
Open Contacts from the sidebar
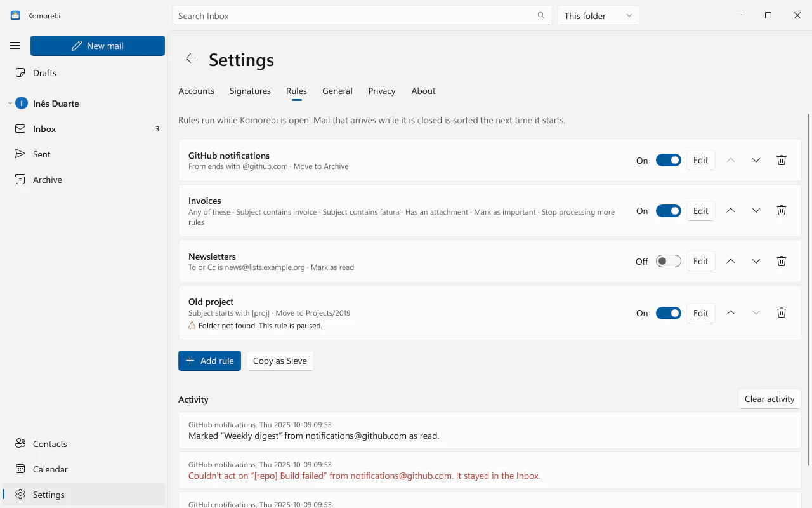click(84, 444)
